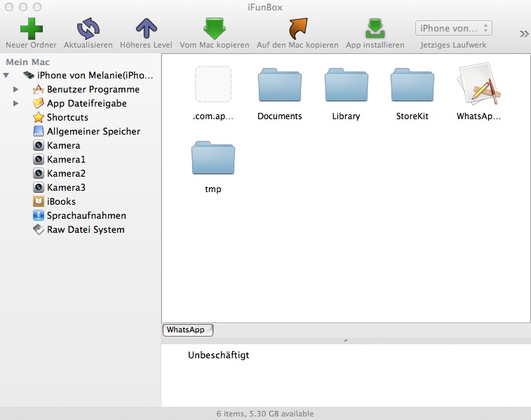Minimize the iFunBox window
The width and height of the screenshot is (531, 420).
pyautogui.click(x=23, y=7)
